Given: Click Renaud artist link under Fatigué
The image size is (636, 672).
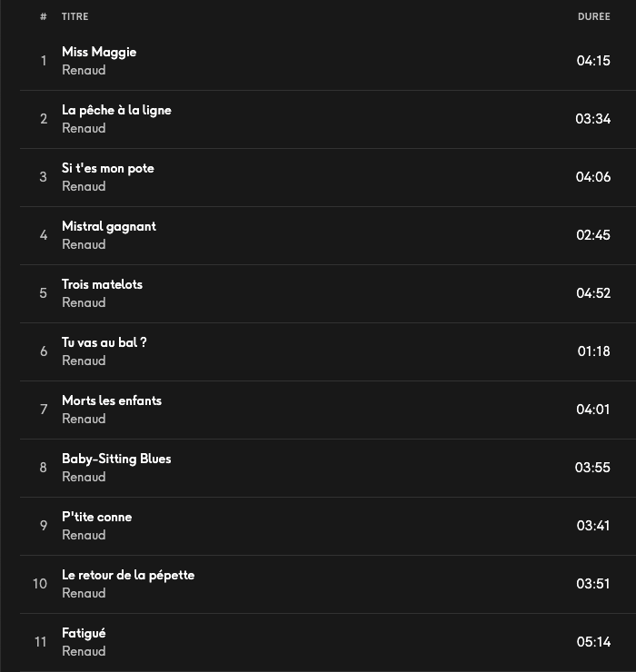Looking at the screenshot, I should click(84, 652).
